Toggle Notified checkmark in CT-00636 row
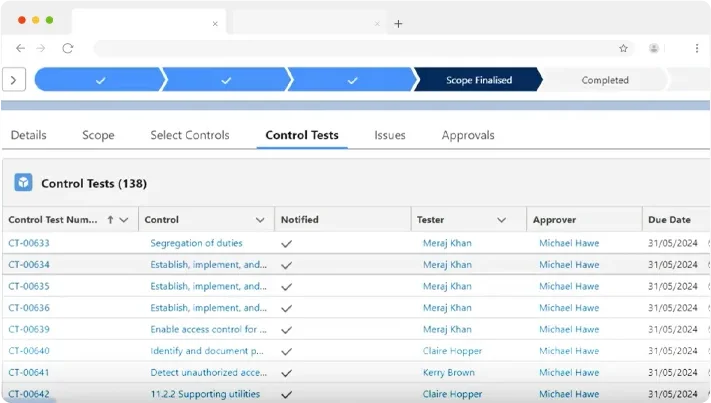711x403 pixels. click(287, 308)
